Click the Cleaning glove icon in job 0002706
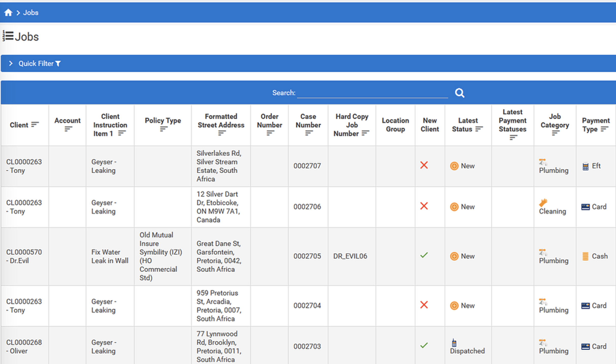The image size is (616, 364). click(543, 203)
